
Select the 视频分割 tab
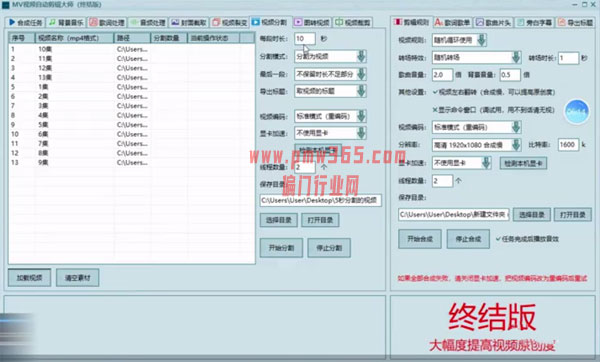270,22
